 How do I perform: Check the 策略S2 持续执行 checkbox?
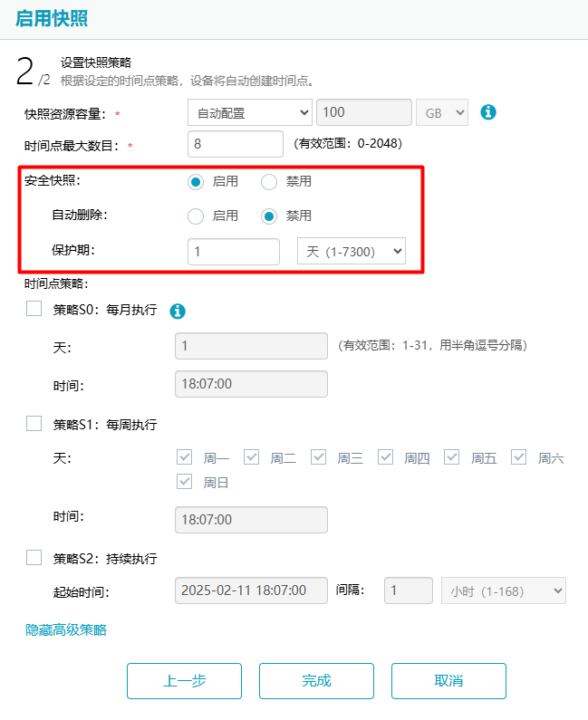pos(34,557)
